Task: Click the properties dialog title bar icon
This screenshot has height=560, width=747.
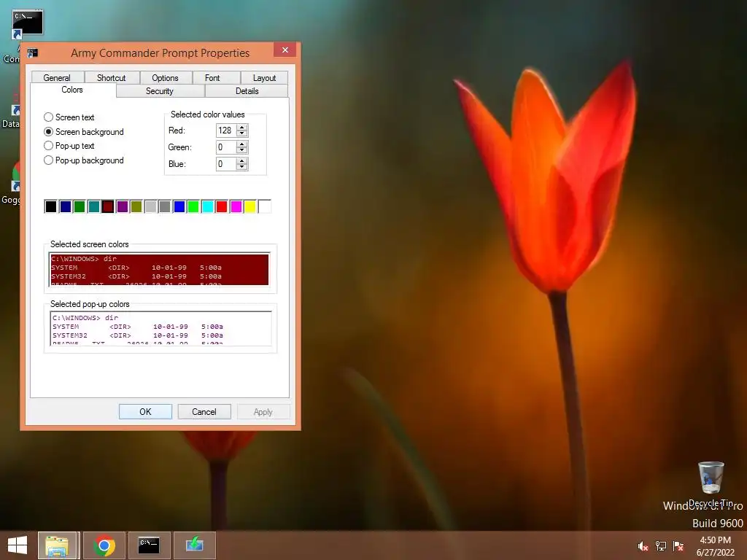Action: click(32, 52)
